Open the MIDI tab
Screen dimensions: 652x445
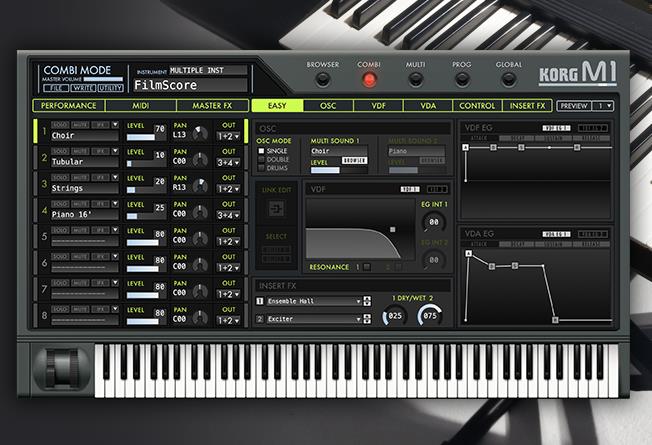coord(141,106)
